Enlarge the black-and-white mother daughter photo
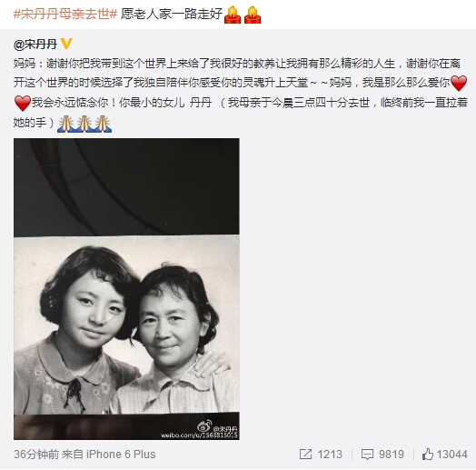Screen dimensions: 476x470 126,289
